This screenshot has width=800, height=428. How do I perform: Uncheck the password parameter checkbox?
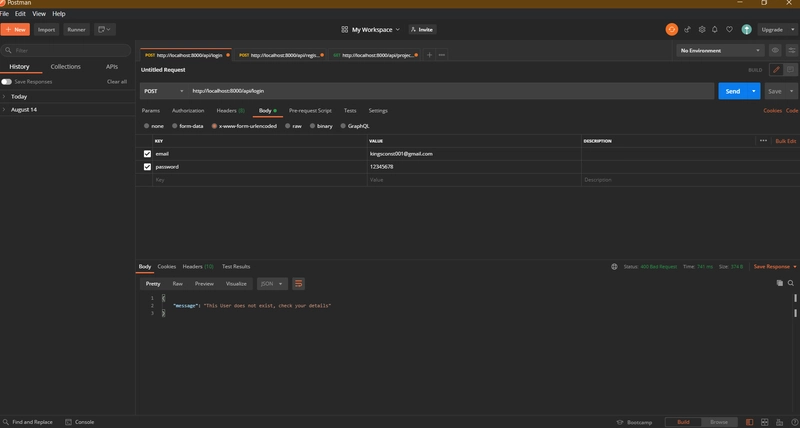(x=147, y=167)
